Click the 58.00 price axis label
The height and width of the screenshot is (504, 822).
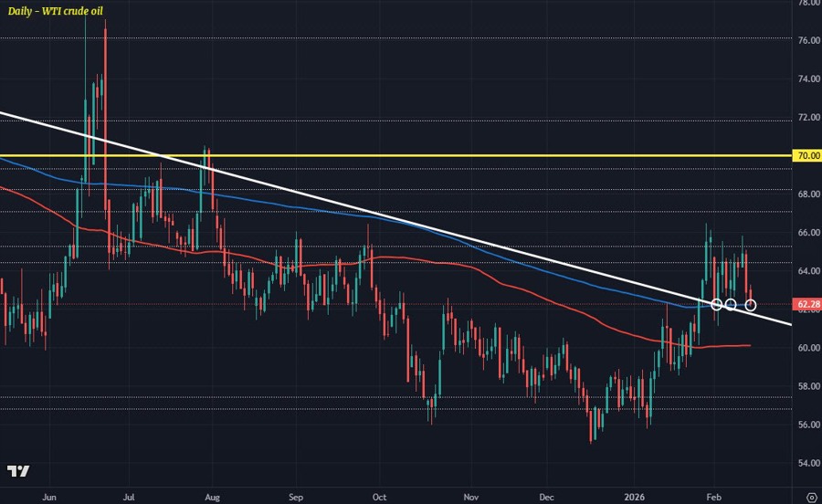pos(806,386)
